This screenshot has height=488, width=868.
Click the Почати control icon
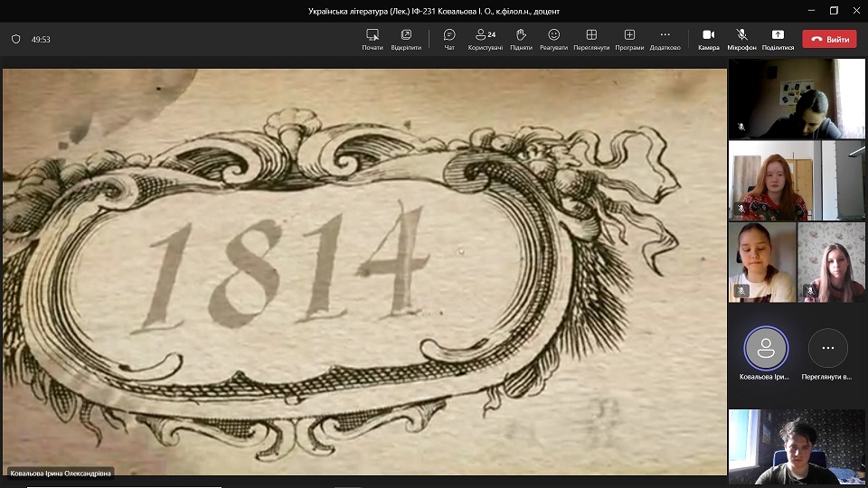pos(373,35)
